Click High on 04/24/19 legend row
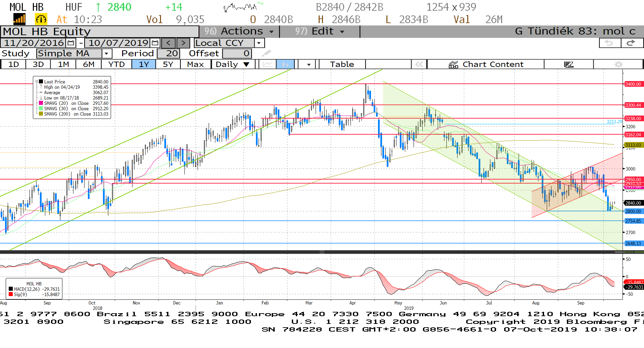Viewport: 644px width, 348px height. coord(74,87)
